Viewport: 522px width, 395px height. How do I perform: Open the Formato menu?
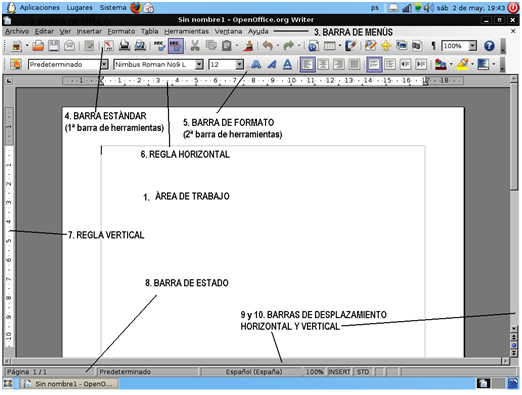(x=121, y=31)
